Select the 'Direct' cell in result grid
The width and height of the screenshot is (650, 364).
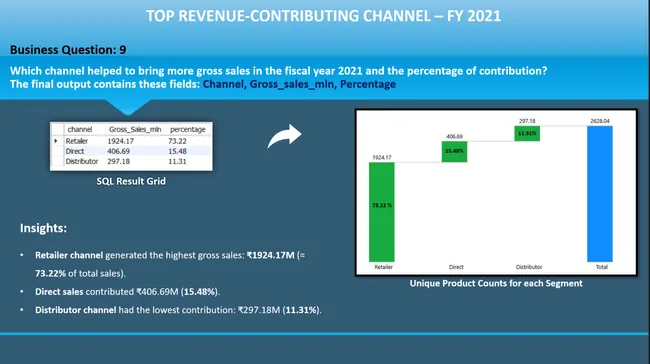point(75,151)
